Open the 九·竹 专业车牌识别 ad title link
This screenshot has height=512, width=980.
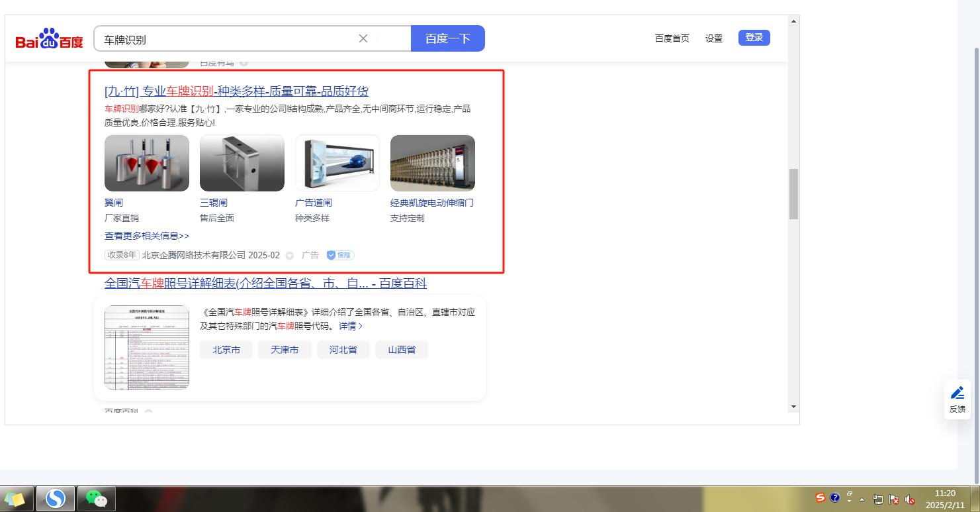pyautogui.click(x=236, y=91)
